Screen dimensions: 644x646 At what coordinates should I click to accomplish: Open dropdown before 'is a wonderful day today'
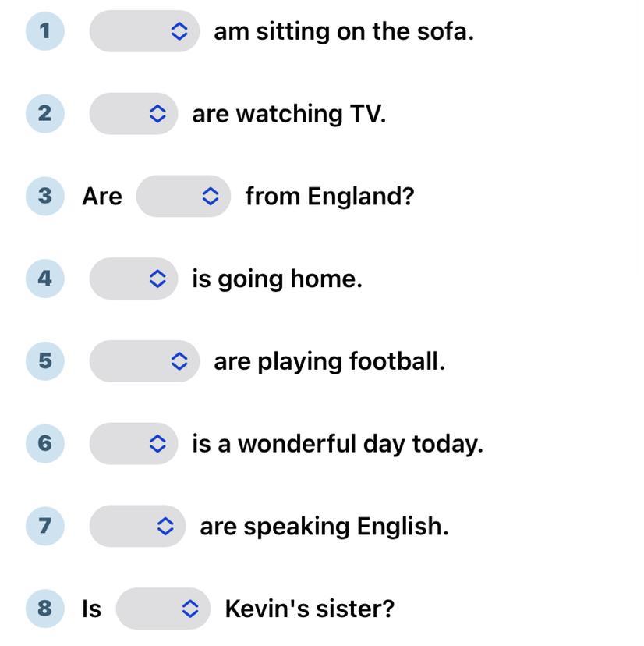coord(133,443)
